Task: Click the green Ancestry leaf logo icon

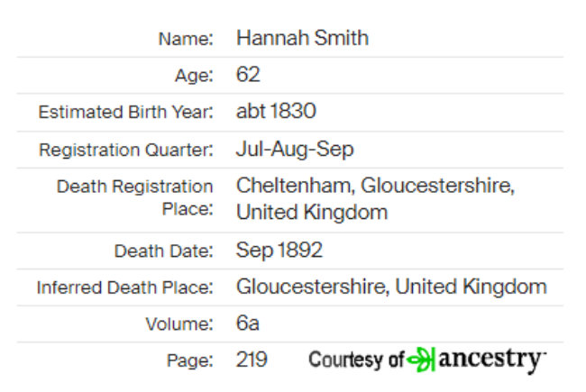Action: point(421,360)
